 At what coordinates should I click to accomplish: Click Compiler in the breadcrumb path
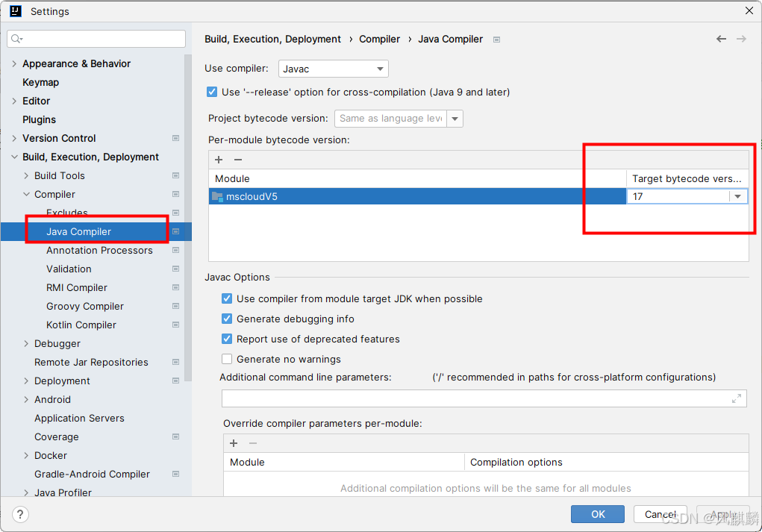click(380, 40)
